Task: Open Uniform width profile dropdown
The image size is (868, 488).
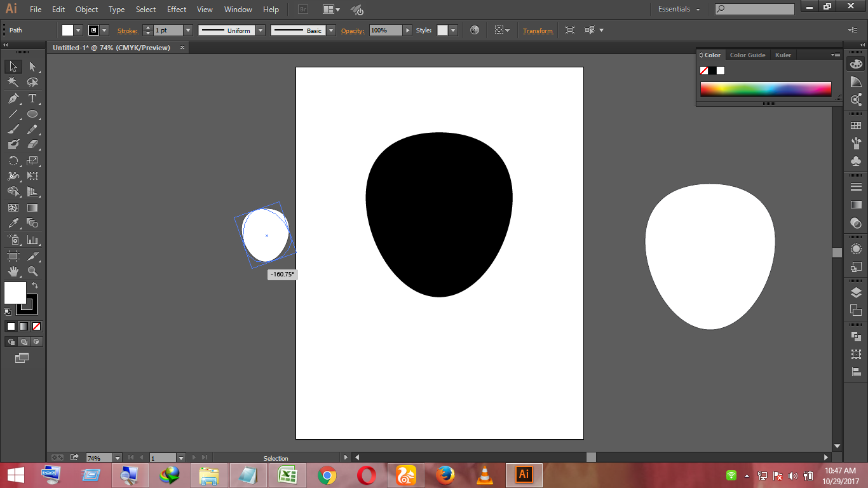Action: 261,30
